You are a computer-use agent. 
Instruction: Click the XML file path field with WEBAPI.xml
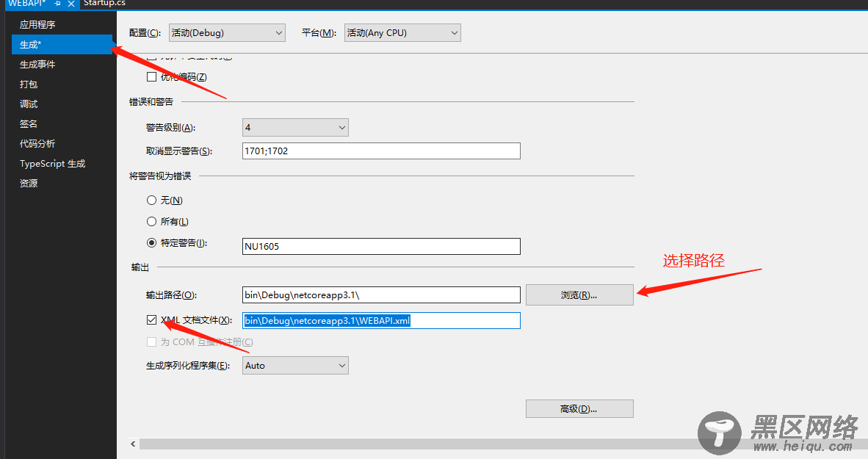(381, 321)
